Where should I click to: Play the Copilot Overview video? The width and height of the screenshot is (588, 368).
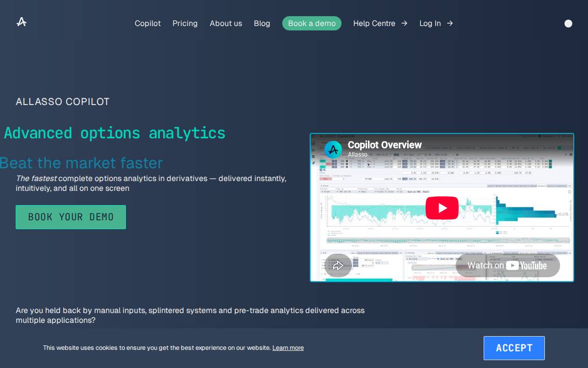coord(442,208)
